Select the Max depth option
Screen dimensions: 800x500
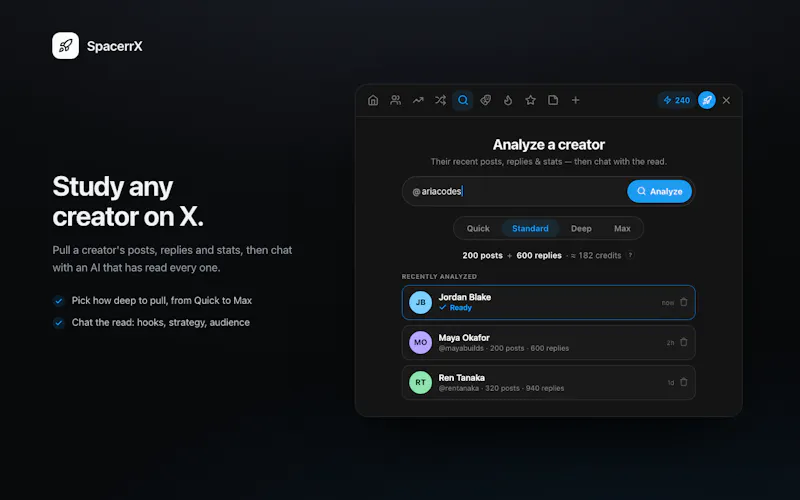[622, 228]
